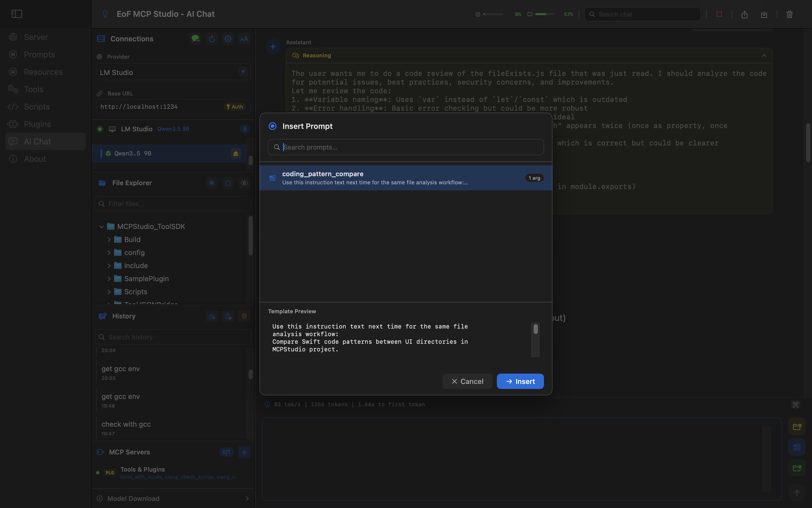The height and width of the screenshot is (508, 812).
Task: Click the green folder icon beside the input
Action: click(796, 468)
